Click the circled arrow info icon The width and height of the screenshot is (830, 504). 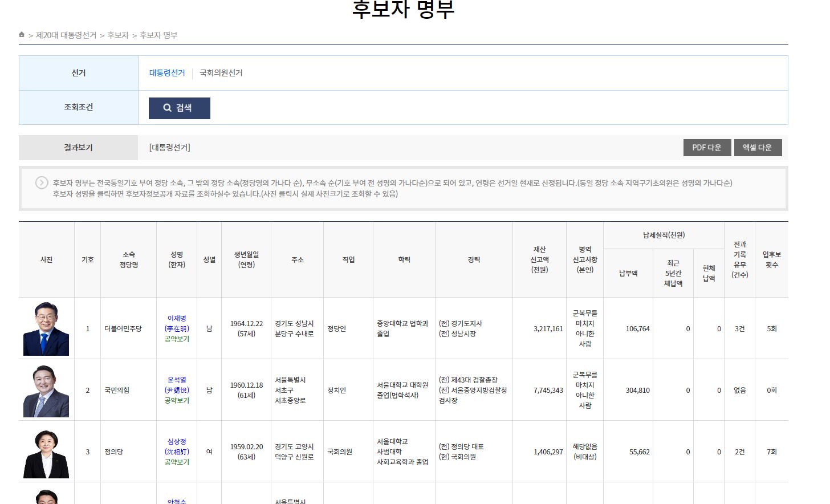pos(42,182)
